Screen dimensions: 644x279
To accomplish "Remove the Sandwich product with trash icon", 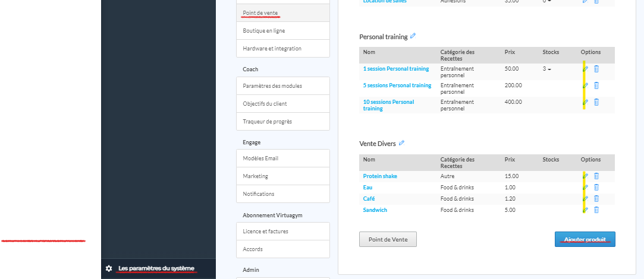I will (x=596, y=210).
